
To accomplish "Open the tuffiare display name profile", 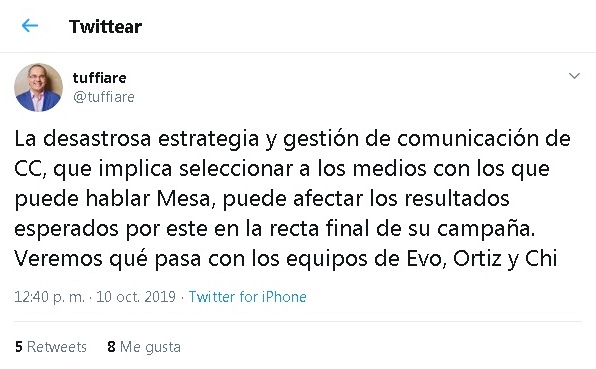I will pos(100,78).
